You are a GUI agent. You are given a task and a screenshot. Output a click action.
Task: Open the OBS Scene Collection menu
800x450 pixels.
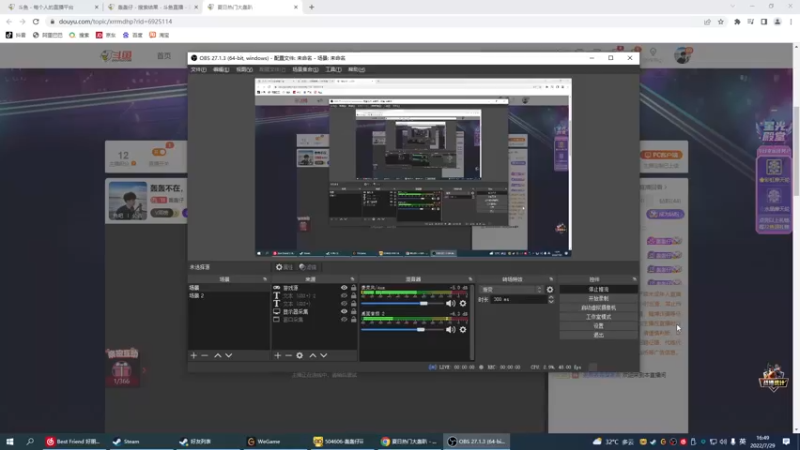click(305, 69)
